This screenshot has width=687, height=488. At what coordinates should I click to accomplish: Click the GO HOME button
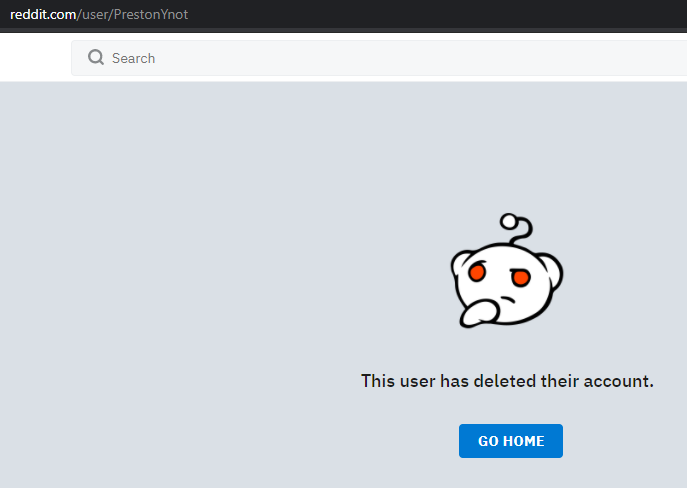[x=511, y=441]
